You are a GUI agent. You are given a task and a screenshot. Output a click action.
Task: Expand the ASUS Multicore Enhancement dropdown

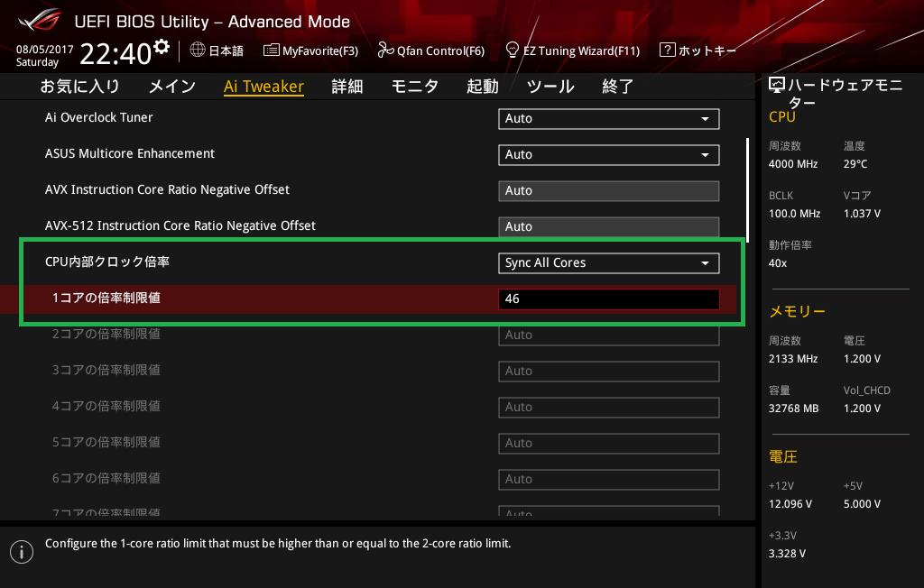pos(608,155)
